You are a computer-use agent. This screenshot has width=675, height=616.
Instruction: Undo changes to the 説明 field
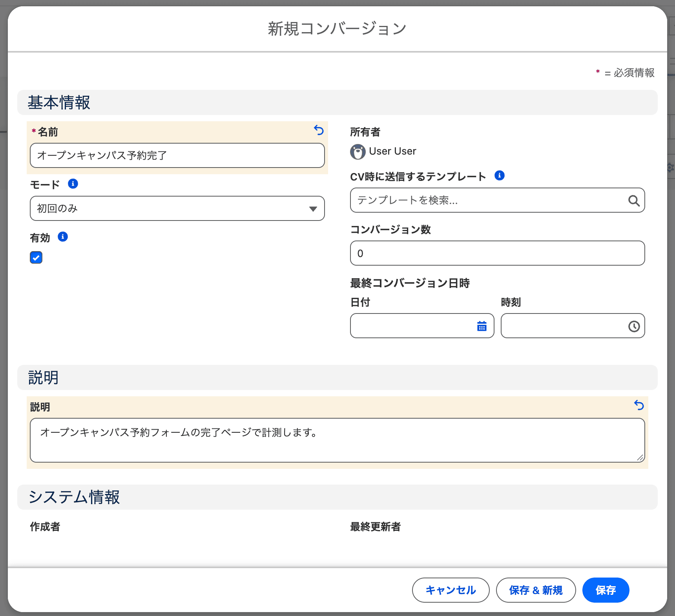tap(639, 405)
